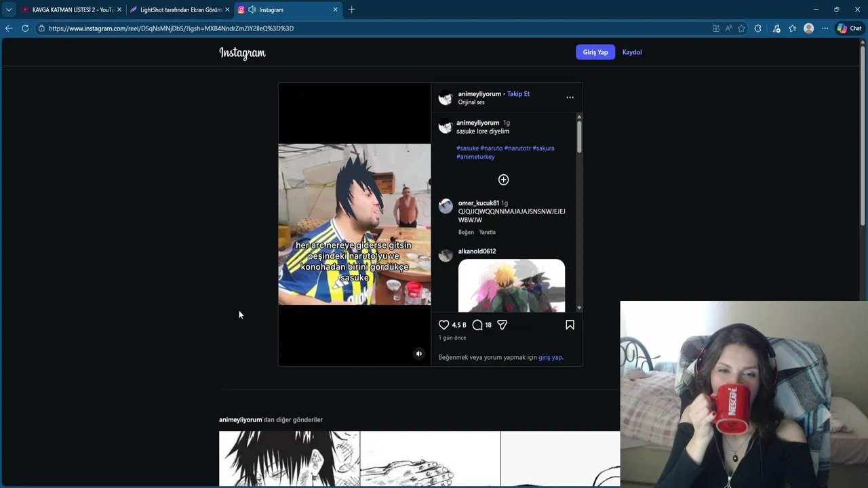Click animeyliyorum header avatar
Image resolution: width=868 pixels, height=488 pixels.
[446, 98]
